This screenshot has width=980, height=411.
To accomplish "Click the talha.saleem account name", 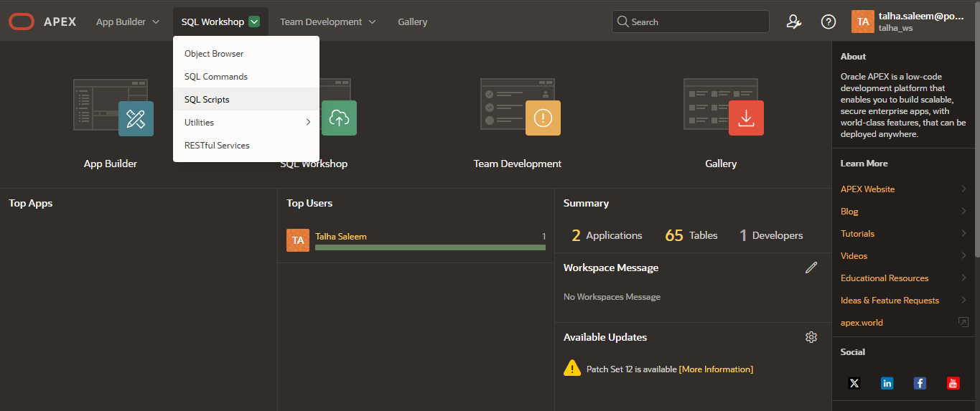I will [x=920, y=16].
